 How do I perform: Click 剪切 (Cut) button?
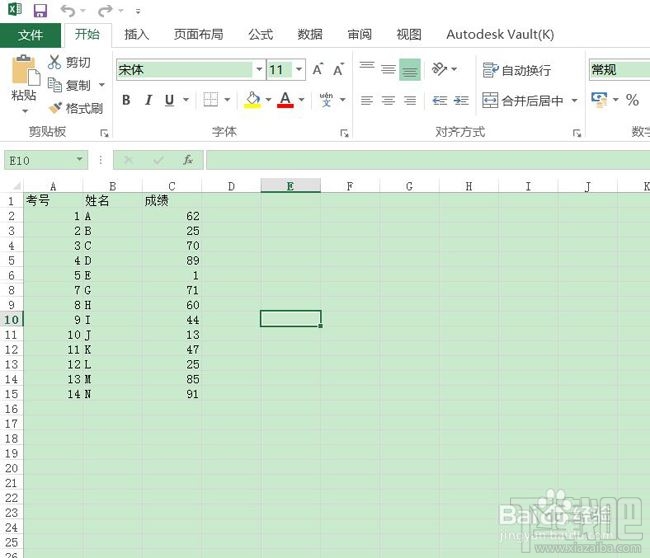point(69,62)
